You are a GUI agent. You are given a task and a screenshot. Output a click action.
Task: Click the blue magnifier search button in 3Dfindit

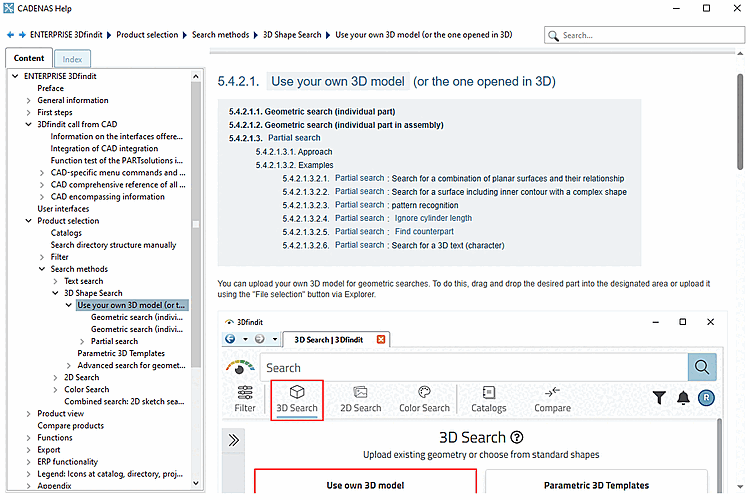click(702, 367)
